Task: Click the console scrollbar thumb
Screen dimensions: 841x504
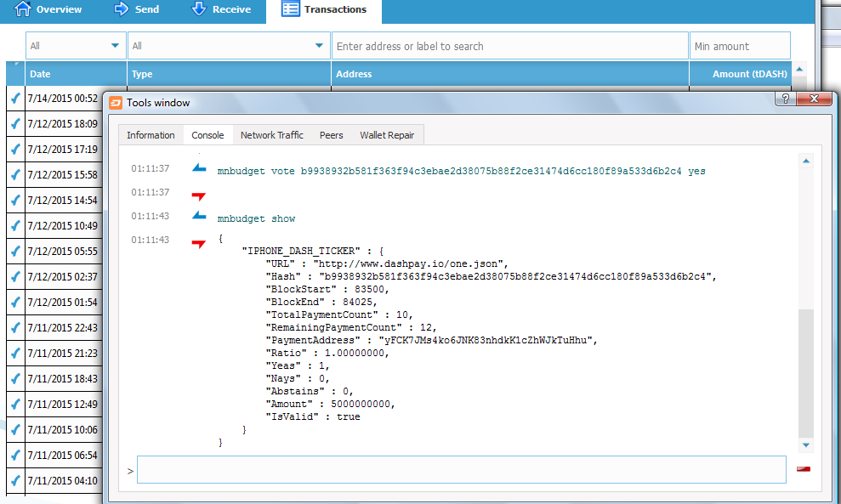Action: tap(806, 373)
